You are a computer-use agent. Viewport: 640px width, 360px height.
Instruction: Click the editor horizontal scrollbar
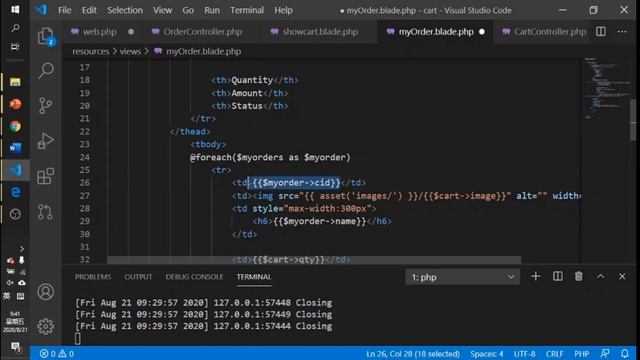(x=314, y=260)
